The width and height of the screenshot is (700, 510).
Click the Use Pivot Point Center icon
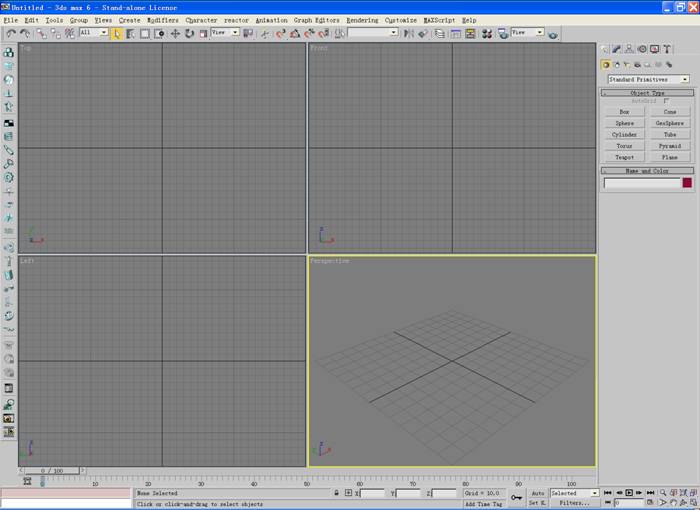pos(248,33)
